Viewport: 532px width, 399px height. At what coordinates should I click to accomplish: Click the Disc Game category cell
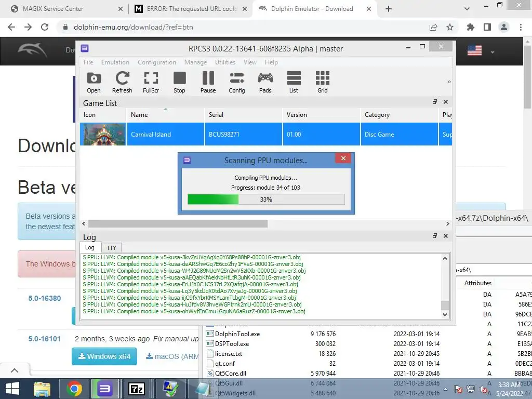tap(400, 135)
